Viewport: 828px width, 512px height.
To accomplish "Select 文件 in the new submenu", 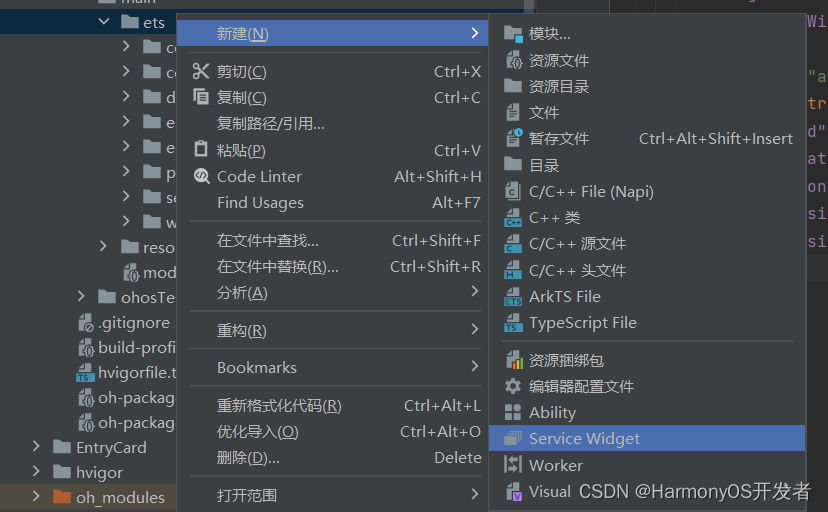I will coord(647,112).
